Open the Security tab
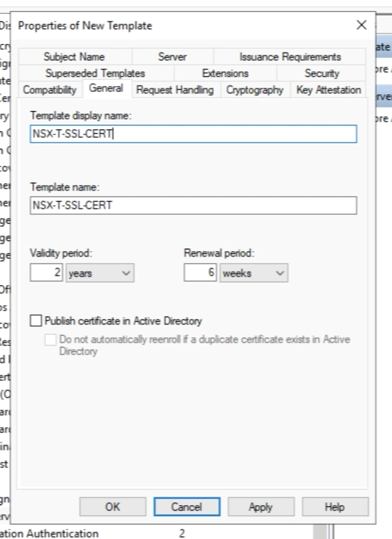The image size is (392, 539). click(321, 73)
